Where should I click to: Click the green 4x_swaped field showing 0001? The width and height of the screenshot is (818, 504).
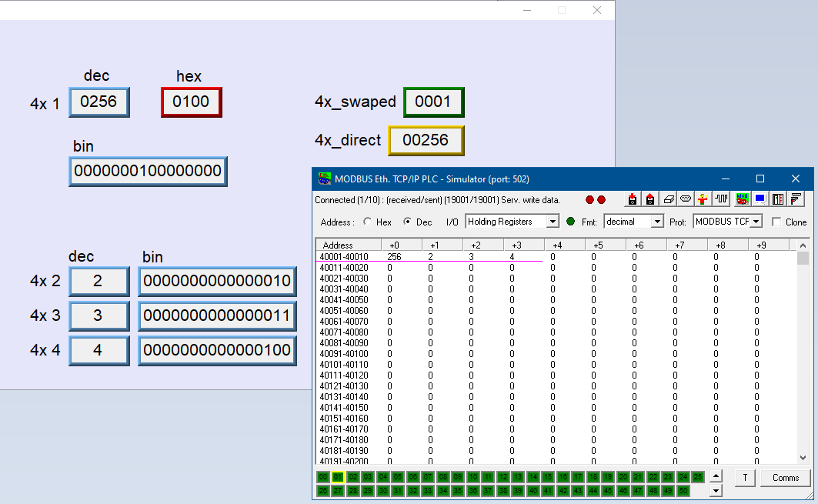pos(433,102)
